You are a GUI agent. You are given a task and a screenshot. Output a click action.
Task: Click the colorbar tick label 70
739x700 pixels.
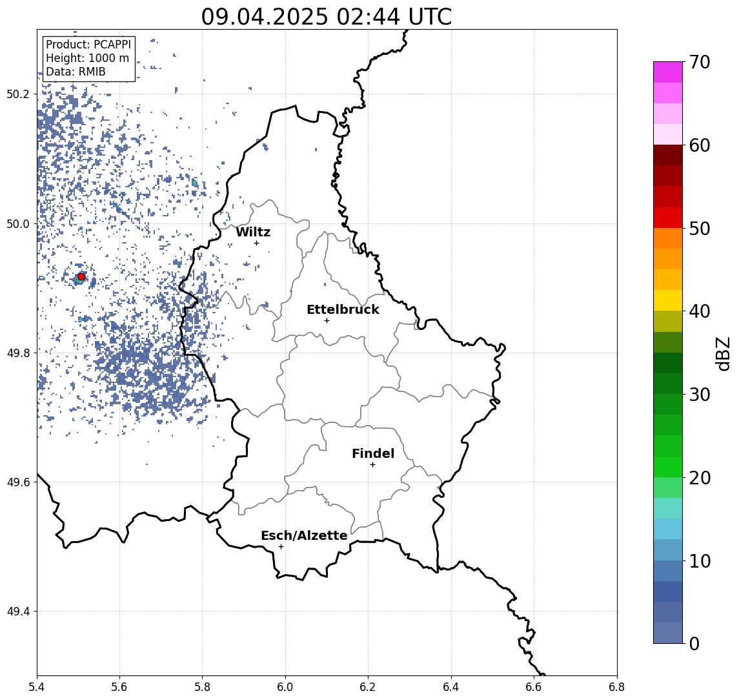700,62
